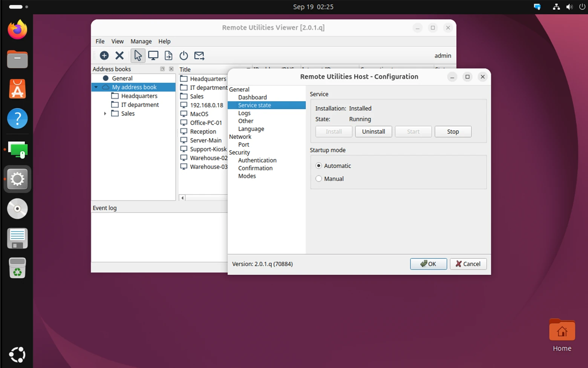Collapse My address book tree node
Screen dimensions: 588x368
pyautogui.click(x=96, y=87)
